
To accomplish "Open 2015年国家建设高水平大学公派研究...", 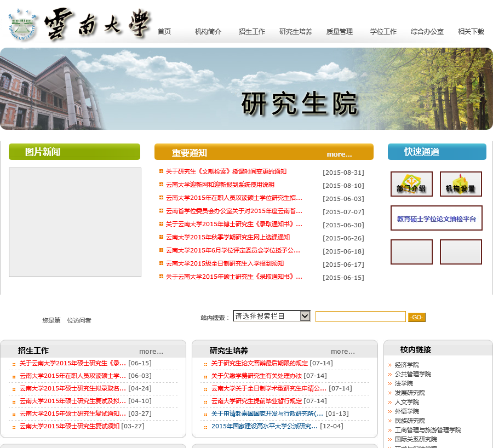I will tap(265, 426).
